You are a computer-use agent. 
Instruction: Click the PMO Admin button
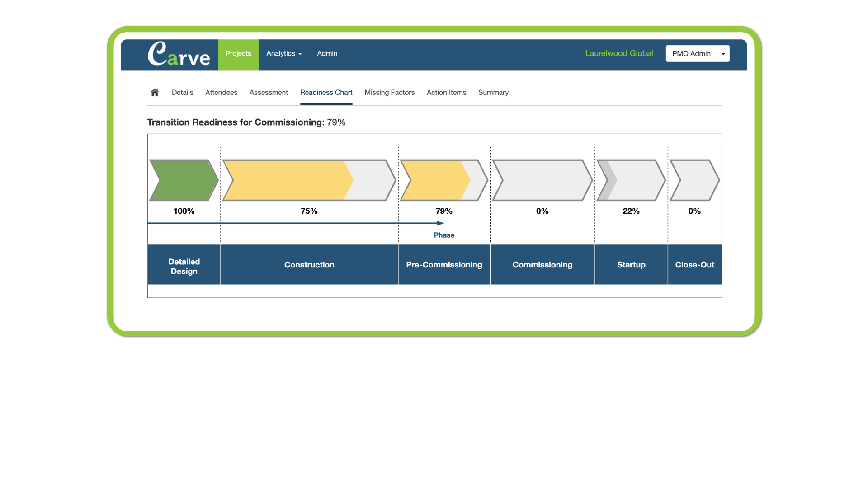(691, 54)
